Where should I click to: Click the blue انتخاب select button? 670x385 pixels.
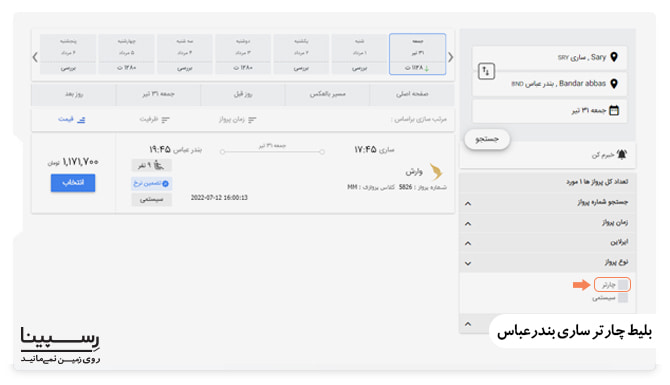73,182
